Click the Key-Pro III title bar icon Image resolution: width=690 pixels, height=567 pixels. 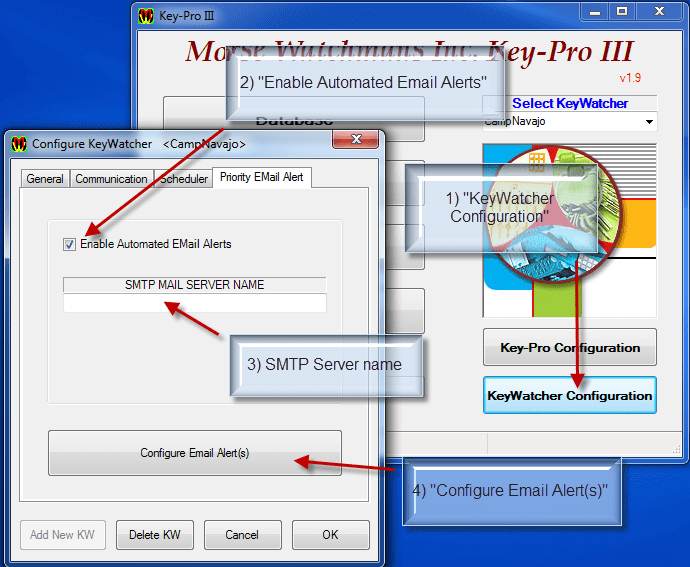147,15
